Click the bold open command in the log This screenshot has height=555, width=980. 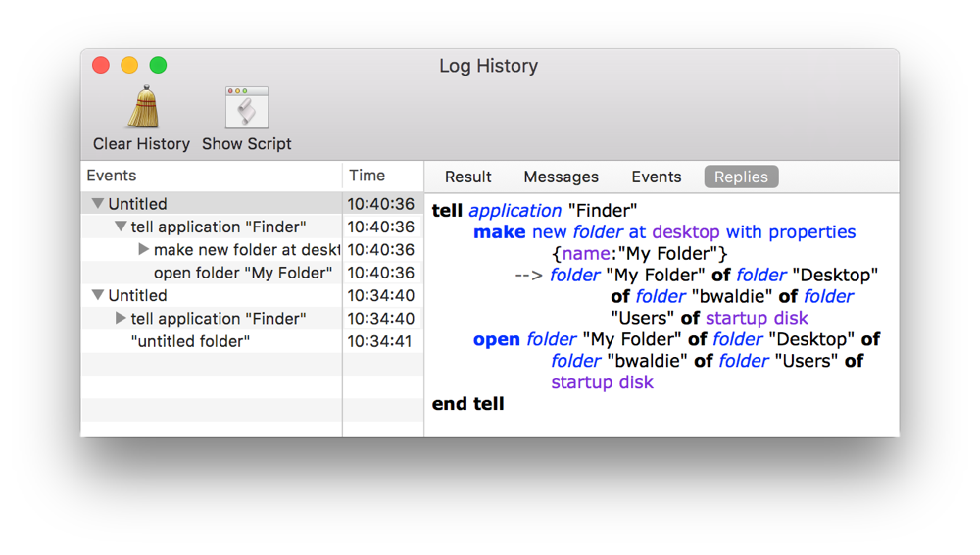(x=496, y=339)
